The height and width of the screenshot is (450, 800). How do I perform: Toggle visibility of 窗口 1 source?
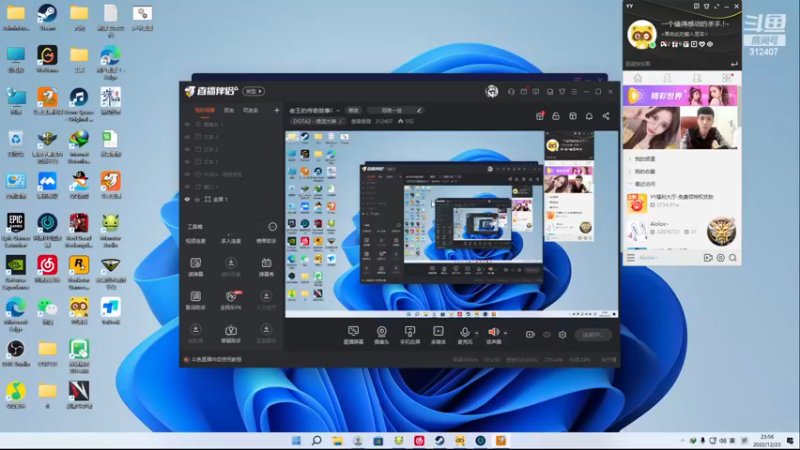[x=187, y=187]
